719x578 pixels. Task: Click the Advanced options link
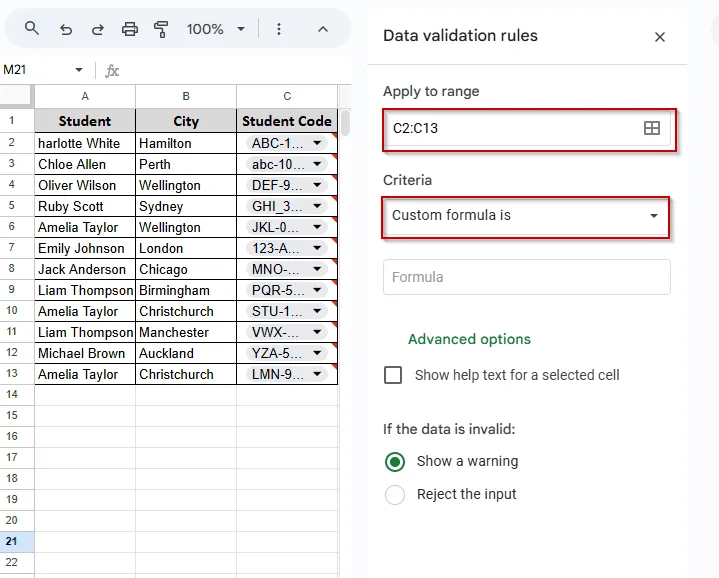(469, 339)
